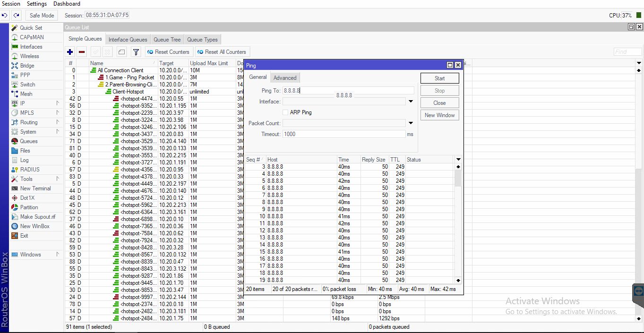The width and height of the screenshot is (644, 333).
Task: Open the Interface dropdown in Ping
Action: point(411,102)
